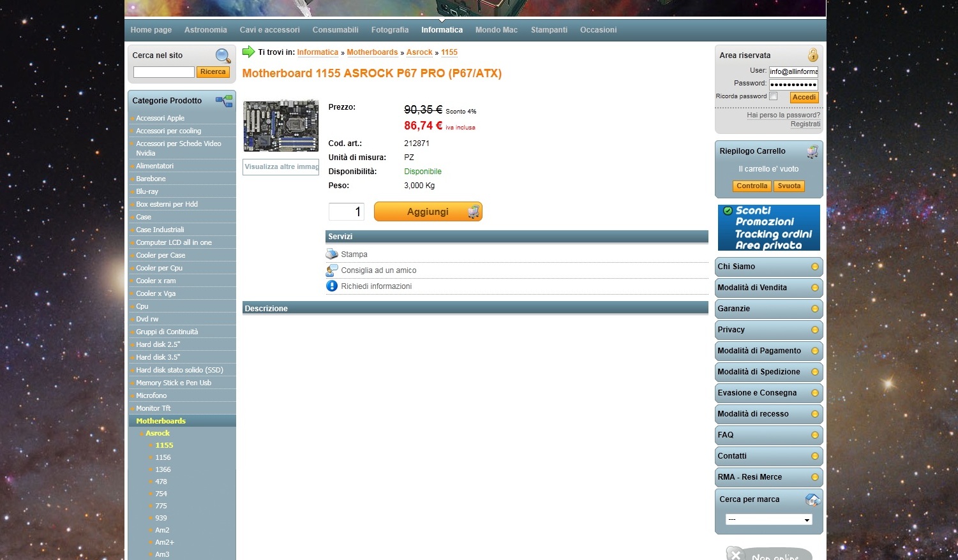Open the Cavi e accessori menu
This screenshot has width=958, height=560.
[x=269, y=30]
